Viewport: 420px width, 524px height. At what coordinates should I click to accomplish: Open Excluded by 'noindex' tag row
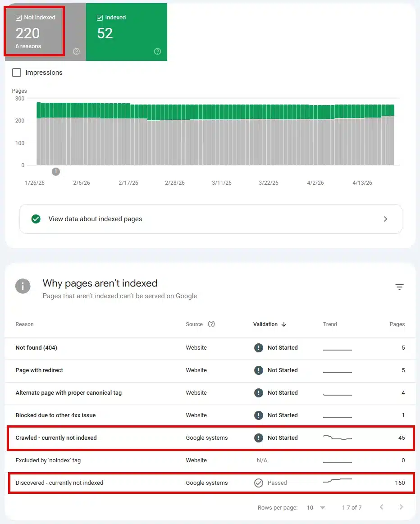click(x=210, y=460)
